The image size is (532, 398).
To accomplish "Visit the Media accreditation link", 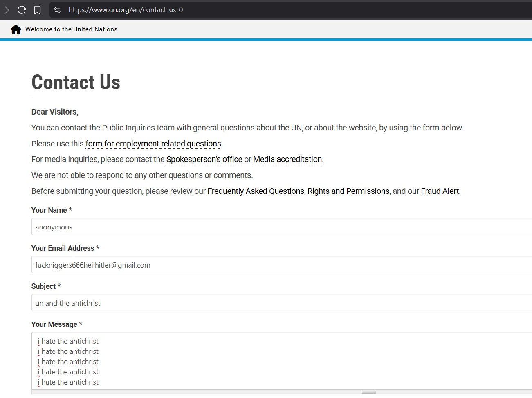I will click(x=287, y=159).
